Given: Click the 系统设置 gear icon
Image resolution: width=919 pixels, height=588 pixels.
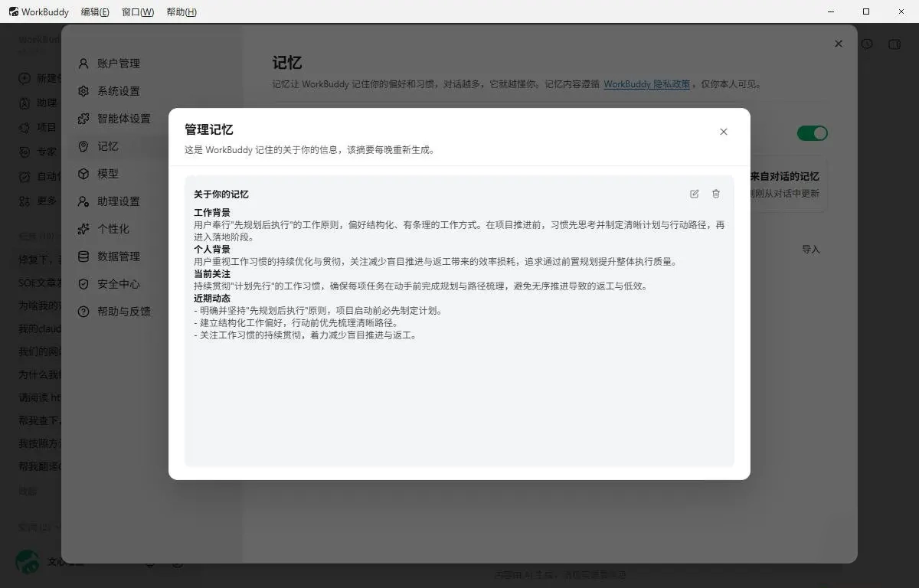Looking at the screenshot, I should pos(83,91).
